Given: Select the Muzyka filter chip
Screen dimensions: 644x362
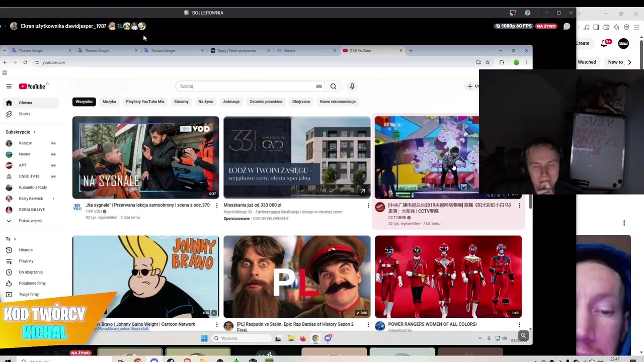Looking at the screenshot, I should click(x=109, y=102).
